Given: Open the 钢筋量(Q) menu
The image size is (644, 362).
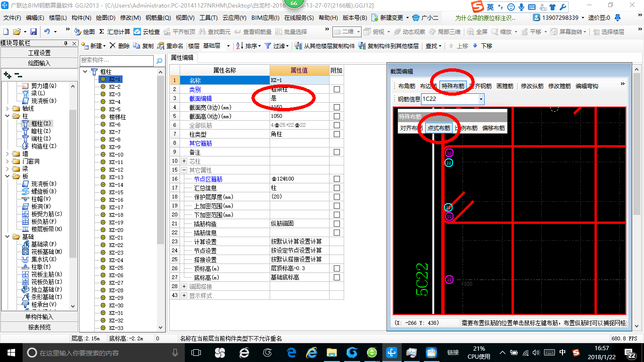Looking at the screenshot, I should click(158, 18).
